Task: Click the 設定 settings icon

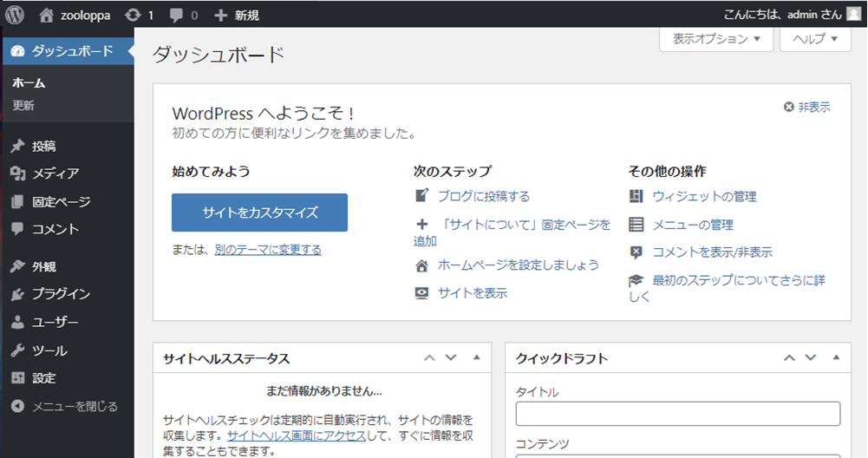Action: coord(17,377)
